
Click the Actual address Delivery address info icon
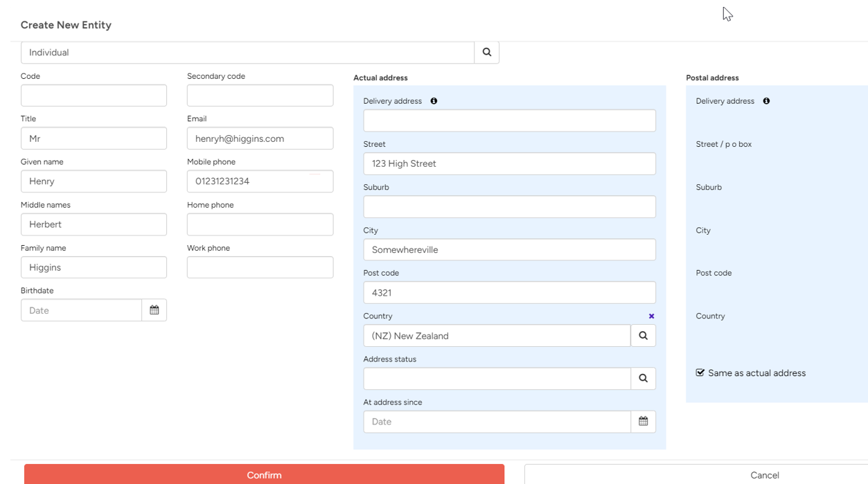pyautogui.click(x=434, y=101)
